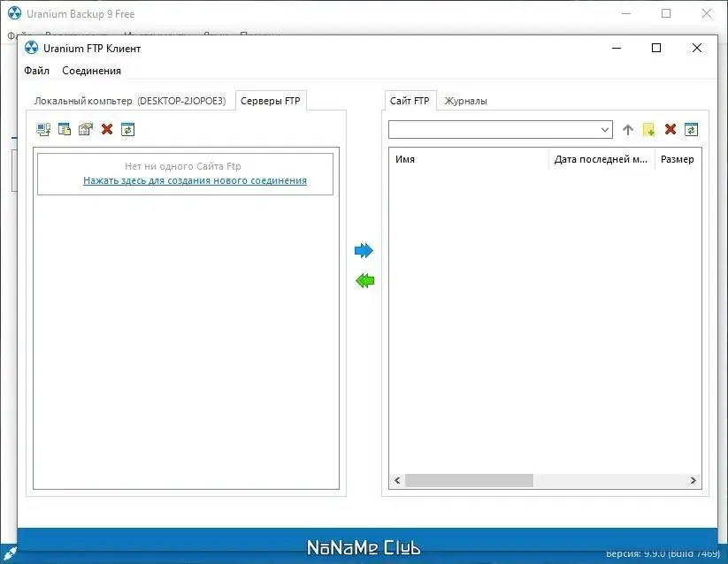728x564 pixels.
Task: Close the Uranium Backup 9 Free window
Action: 706,13
